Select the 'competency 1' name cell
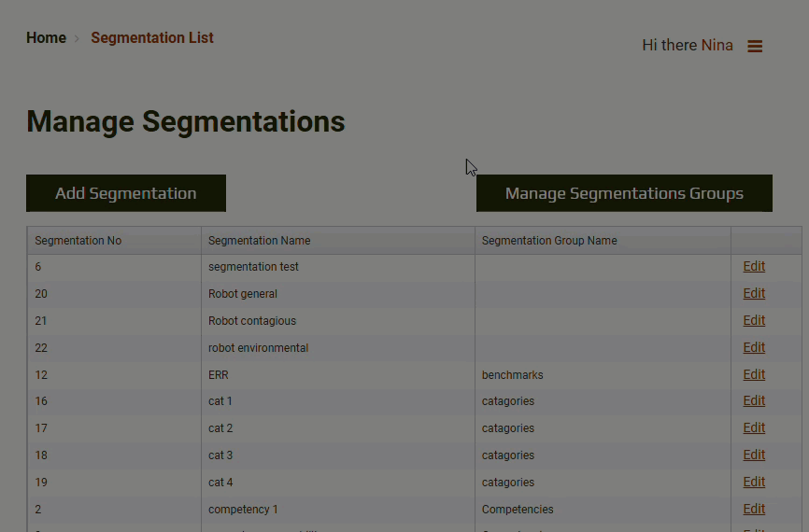The height and width of the screenshot is (532, 809). coord(338,510)
